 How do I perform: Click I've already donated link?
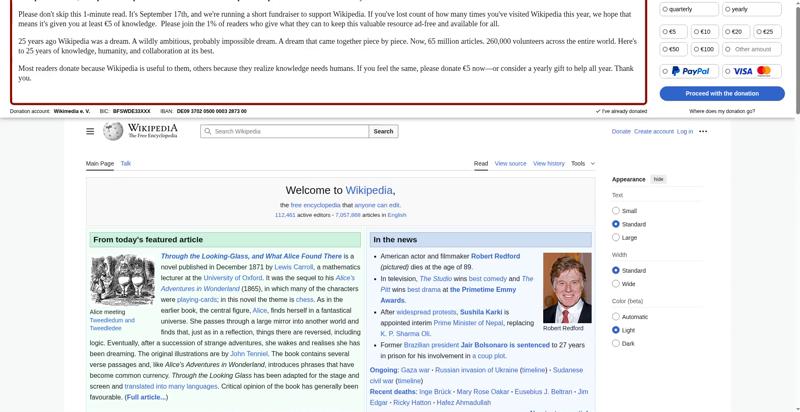[621, 111]
